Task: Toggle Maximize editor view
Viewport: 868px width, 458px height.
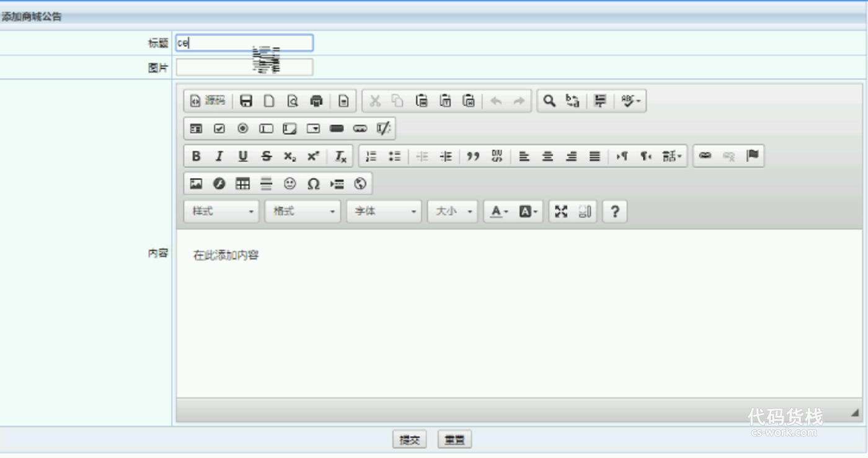Action: pos(561,212)
